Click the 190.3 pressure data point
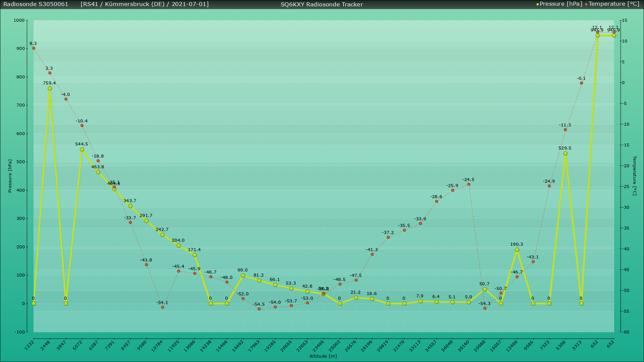Image resolution: width=644 pixels, height=362 pixels. (517, 250)
